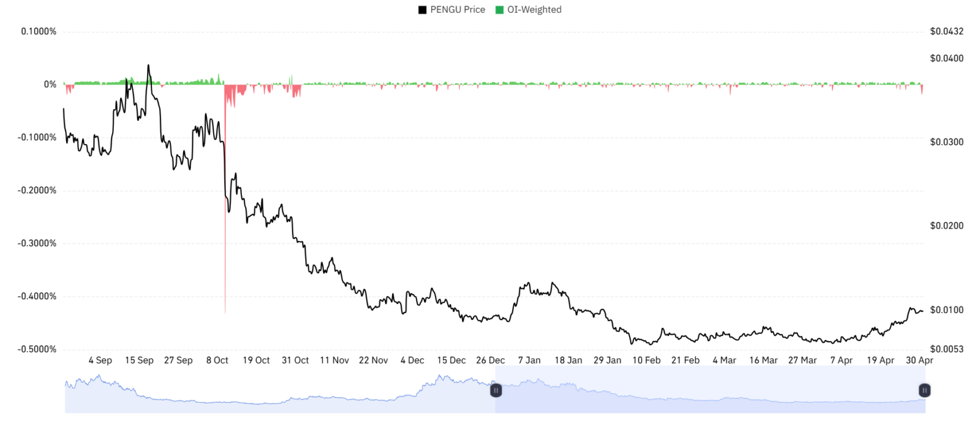
Task: Click the large red negative spike near 8 Oct
Action: pyautogui.click(x=225, y=199)
